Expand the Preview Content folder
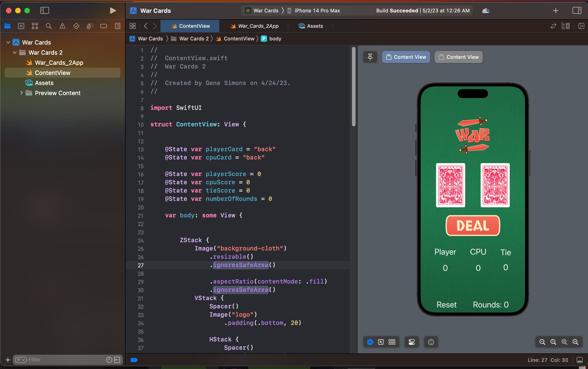The height and width of the screenshot is (369, 588). (21, 93)
